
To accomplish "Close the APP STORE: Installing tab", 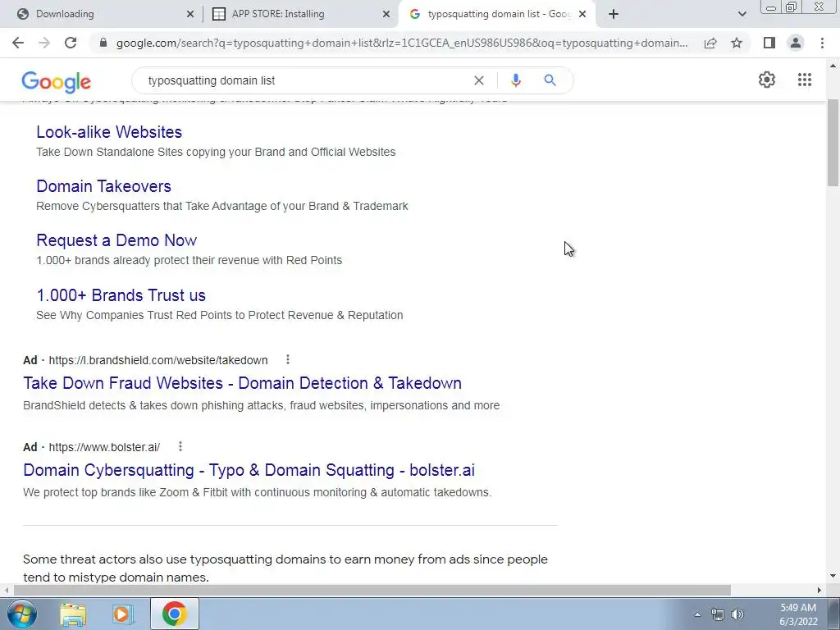I will pyautogui.click(x=386, y=15).
